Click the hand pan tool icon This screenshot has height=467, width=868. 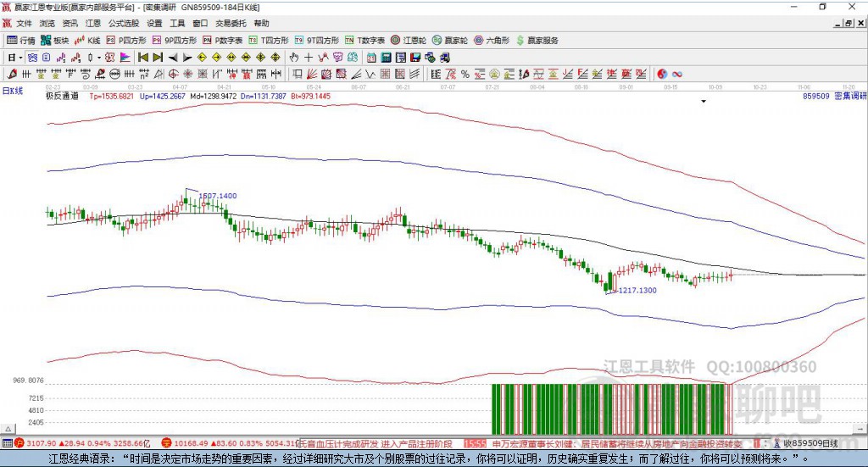pyautogui.click(x=294, y=58)
